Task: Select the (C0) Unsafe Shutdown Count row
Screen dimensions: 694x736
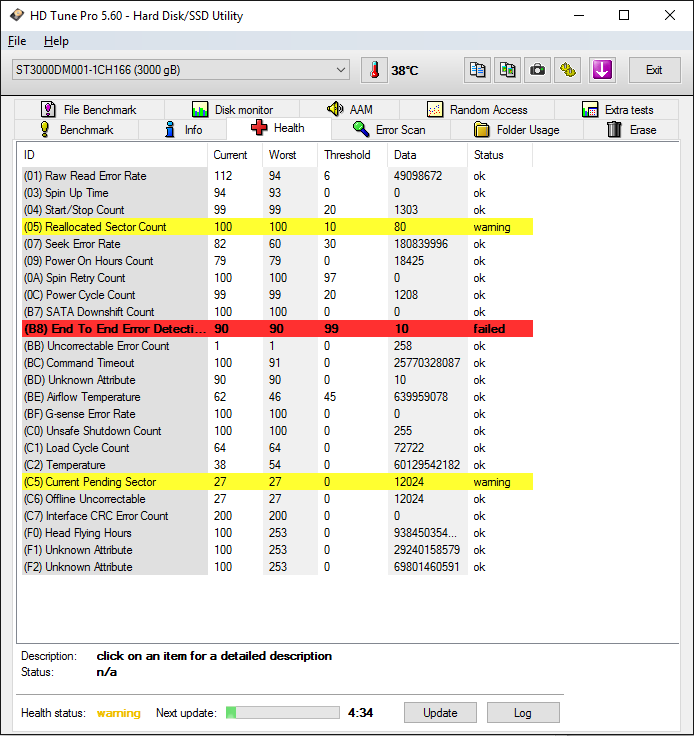Action: [277, 431]
